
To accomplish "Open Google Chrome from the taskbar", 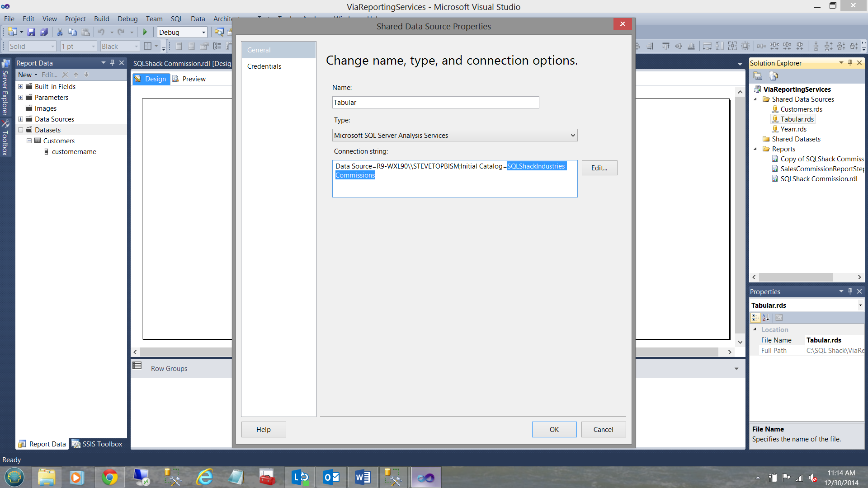I will click(x=109, y=477).
